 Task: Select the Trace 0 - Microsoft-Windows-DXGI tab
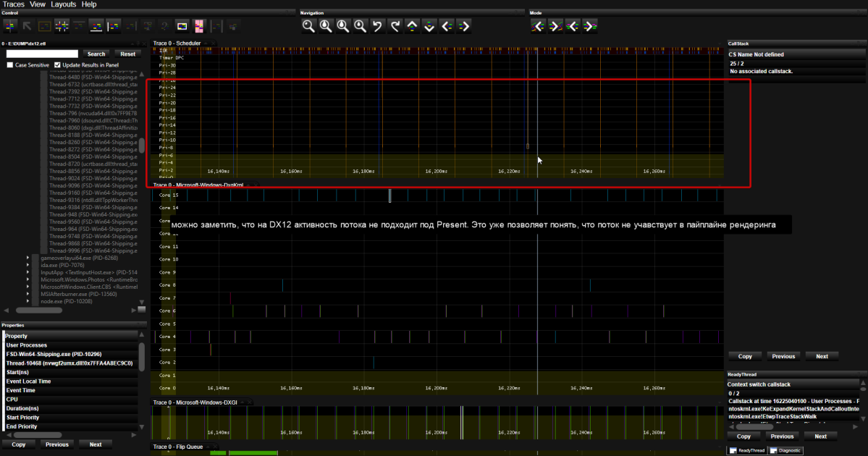point(195,402)
